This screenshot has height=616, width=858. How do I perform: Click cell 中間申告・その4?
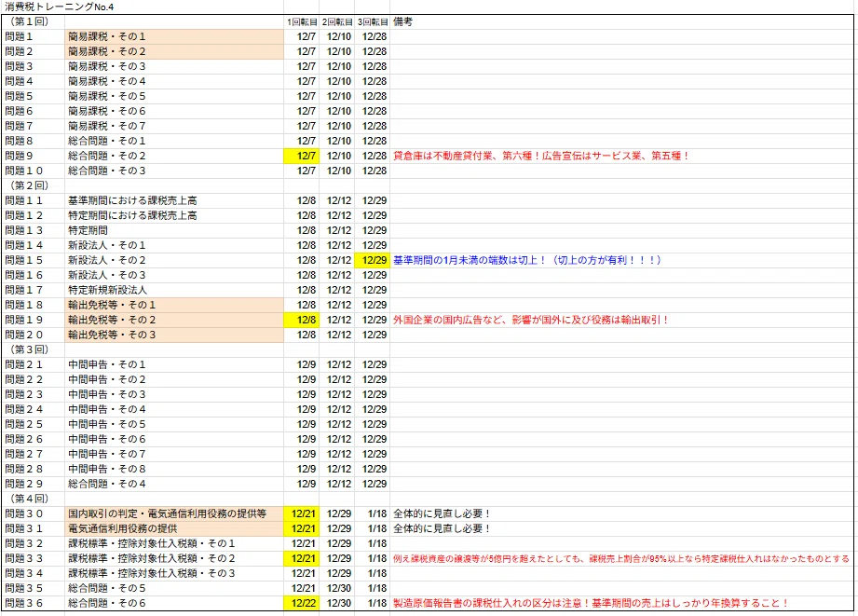[174, 409]
